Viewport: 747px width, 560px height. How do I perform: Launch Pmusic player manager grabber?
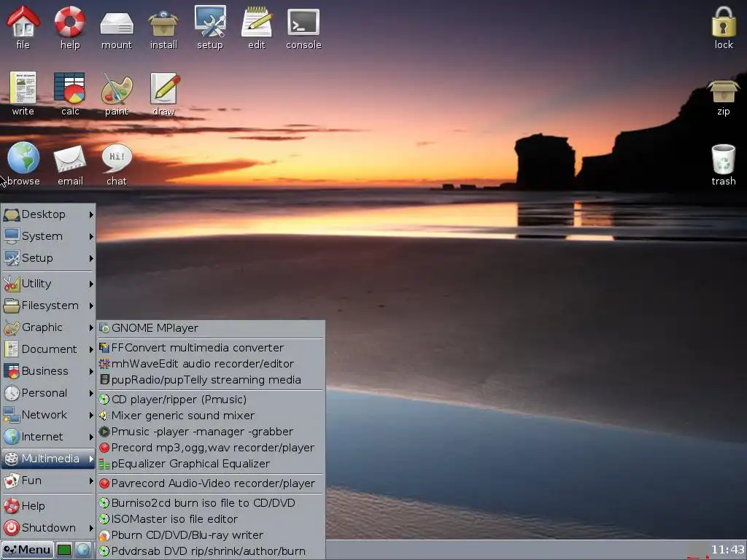(211, 432)
